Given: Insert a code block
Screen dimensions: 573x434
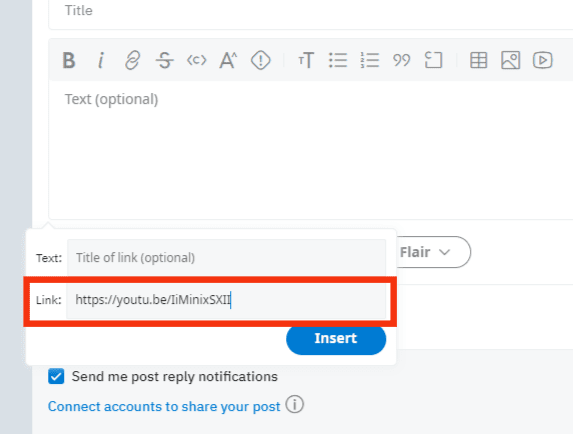Looking at the screenshot, I should (x=433, y=60).
